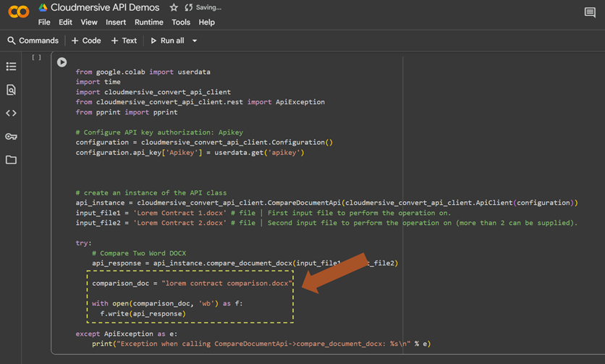Viewport: 605px width, 364px height.
Task: Click the 'configuration.api_key' line
Action: pos(190,153)
